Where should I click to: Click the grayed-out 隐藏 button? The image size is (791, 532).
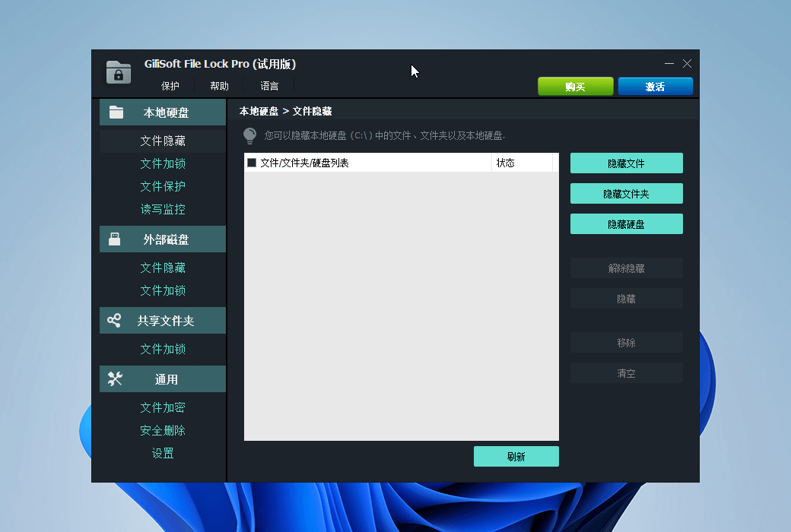(627, 299)
